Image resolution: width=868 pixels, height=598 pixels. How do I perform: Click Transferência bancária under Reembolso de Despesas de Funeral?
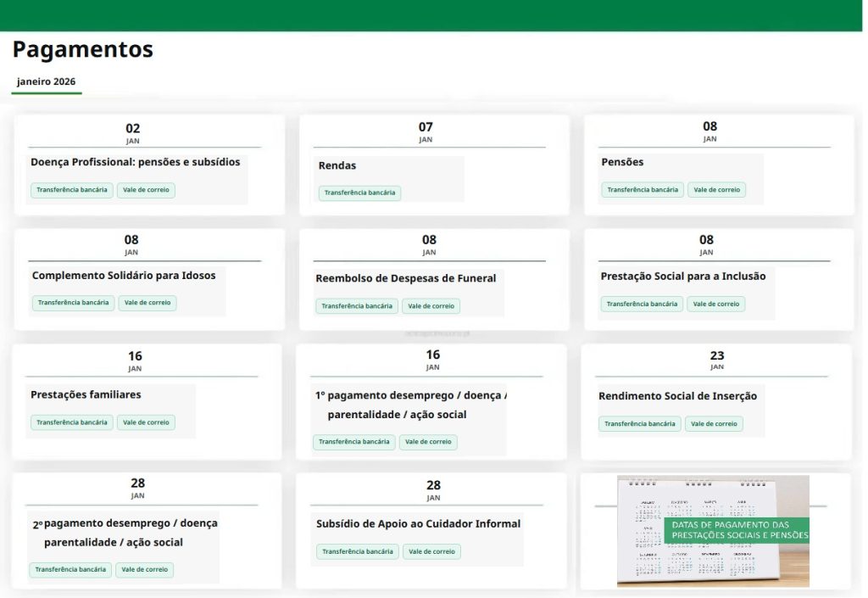tap(356, 306)
